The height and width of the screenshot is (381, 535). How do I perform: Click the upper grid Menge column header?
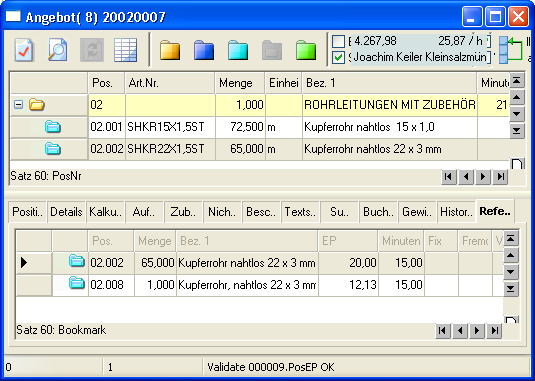240,83
